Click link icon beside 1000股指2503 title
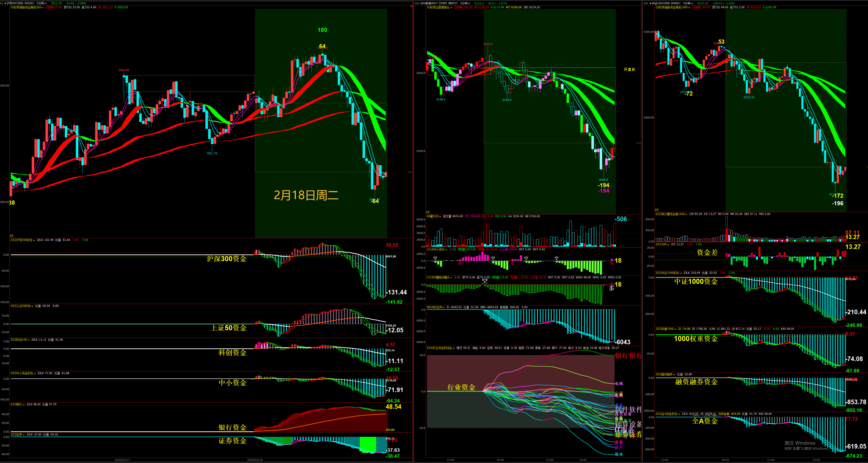This screenshot has height=463, width=868. [x=417, y=3]
